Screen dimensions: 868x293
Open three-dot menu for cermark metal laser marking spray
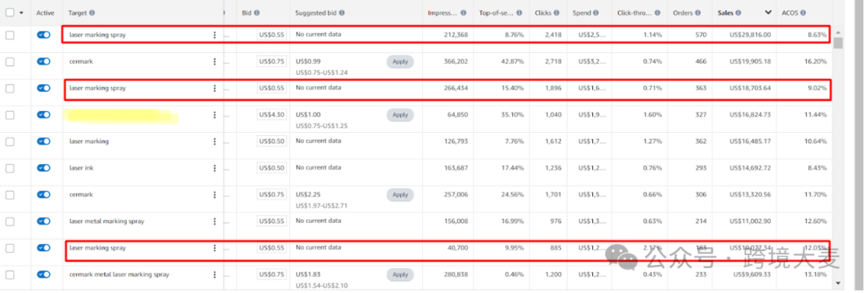[x=215, y=274]
